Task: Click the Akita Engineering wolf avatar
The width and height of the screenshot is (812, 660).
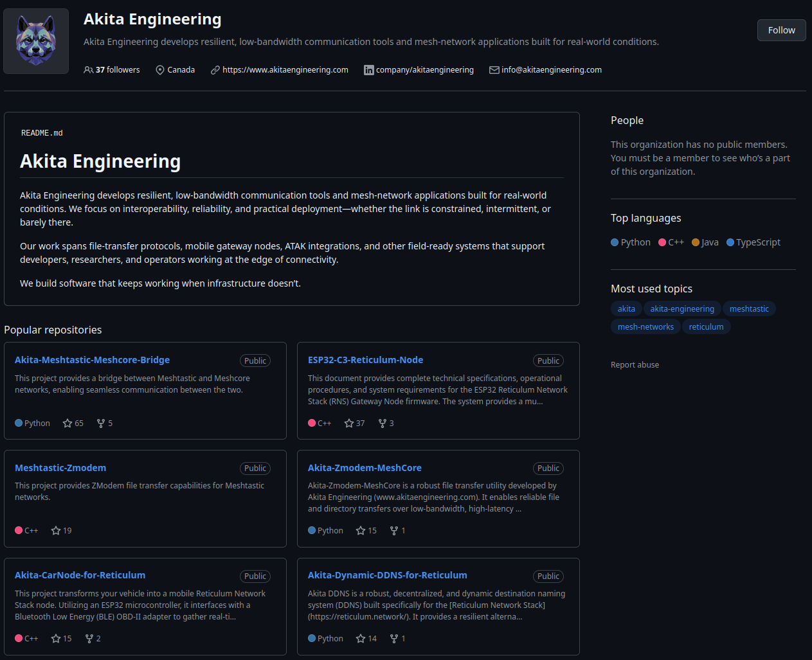Action: 36,41
